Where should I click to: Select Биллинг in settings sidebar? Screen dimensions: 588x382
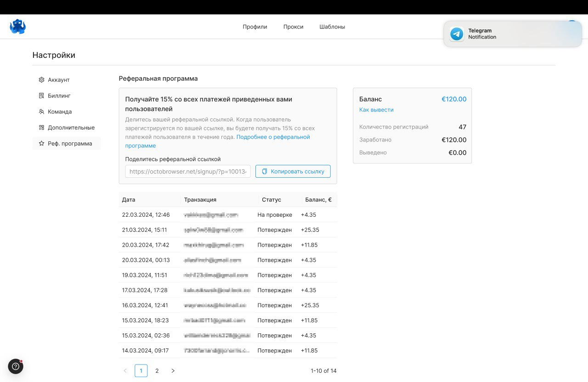tap(67, 95)
